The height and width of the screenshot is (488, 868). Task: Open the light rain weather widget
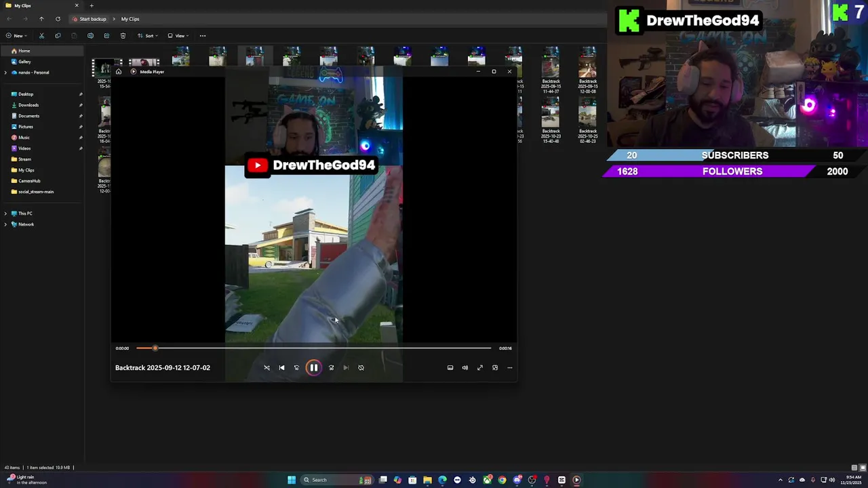[x=27, y=480]
